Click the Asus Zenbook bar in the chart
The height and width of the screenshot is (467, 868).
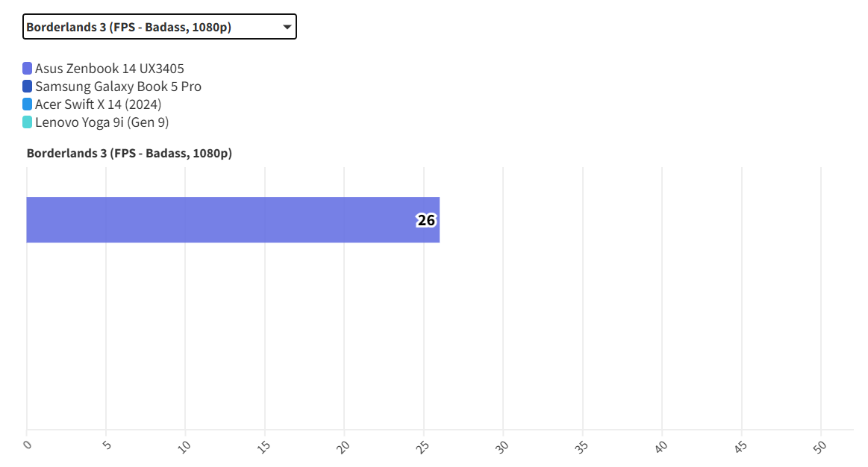pyautogui.click(x=224, y=220)
